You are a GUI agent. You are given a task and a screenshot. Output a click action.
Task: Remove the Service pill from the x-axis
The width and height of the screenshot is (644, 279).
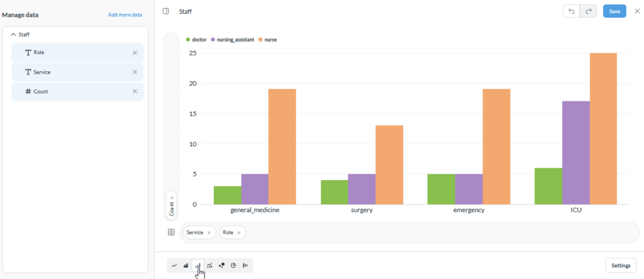pos(209,232)
